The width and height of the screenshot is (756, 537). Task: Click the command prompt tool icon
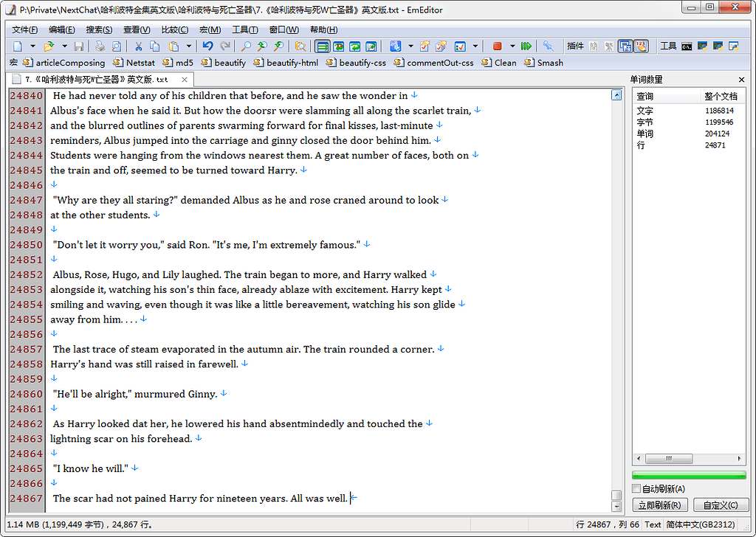(x=687, y=46)
